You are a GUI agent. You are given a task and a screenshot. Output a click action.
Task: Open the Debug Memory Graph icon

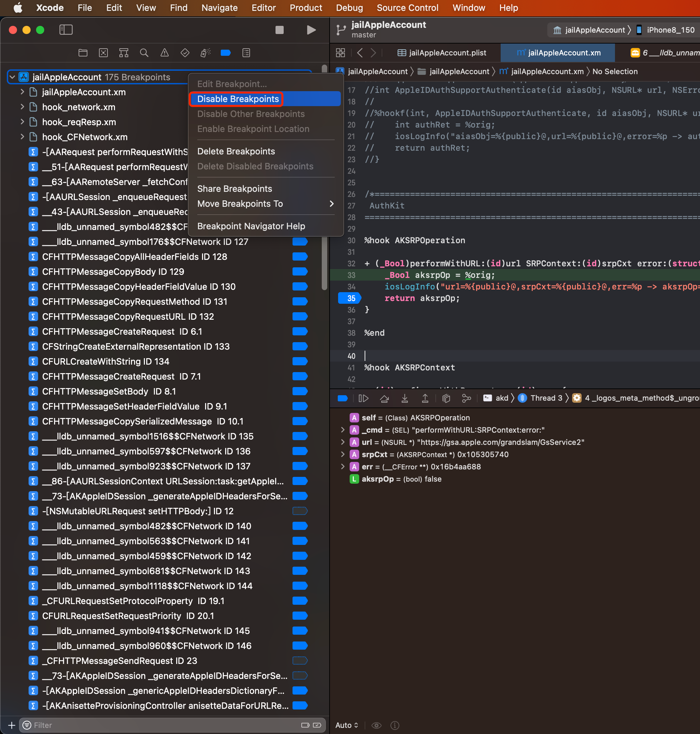pyautogui.click(x=466, y=398)
